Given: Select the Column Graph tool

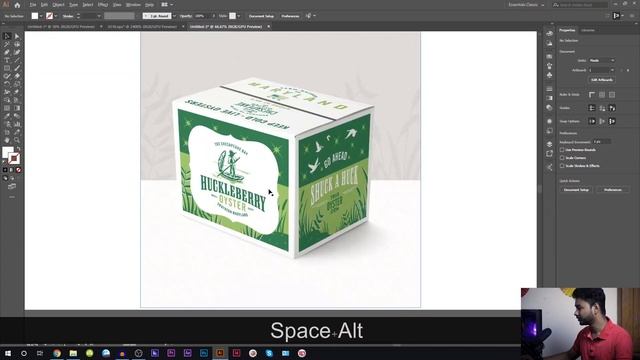Looking at the screenshot, I should [17, 124].
